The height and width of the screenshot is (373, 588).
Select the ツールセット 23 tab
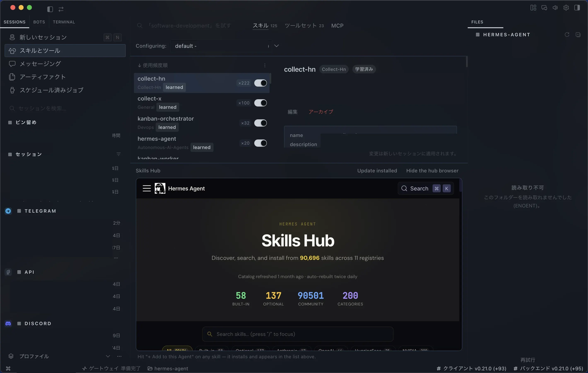pyautogui.click(x=304, y=26)
